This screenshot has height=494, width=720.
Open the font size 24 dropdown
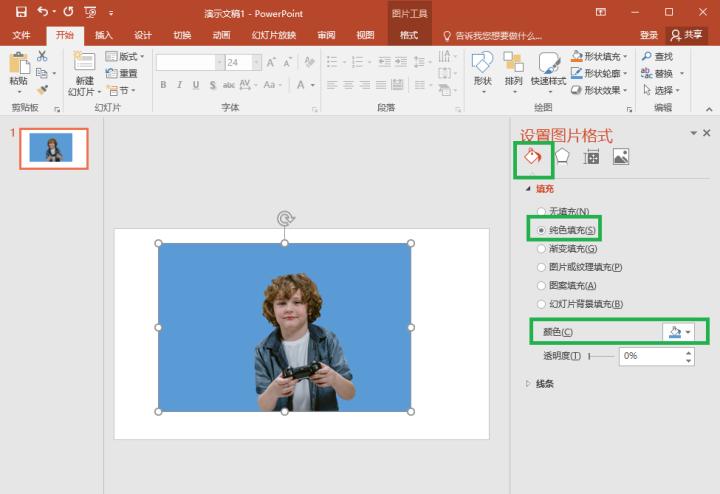tap(257, 62)
